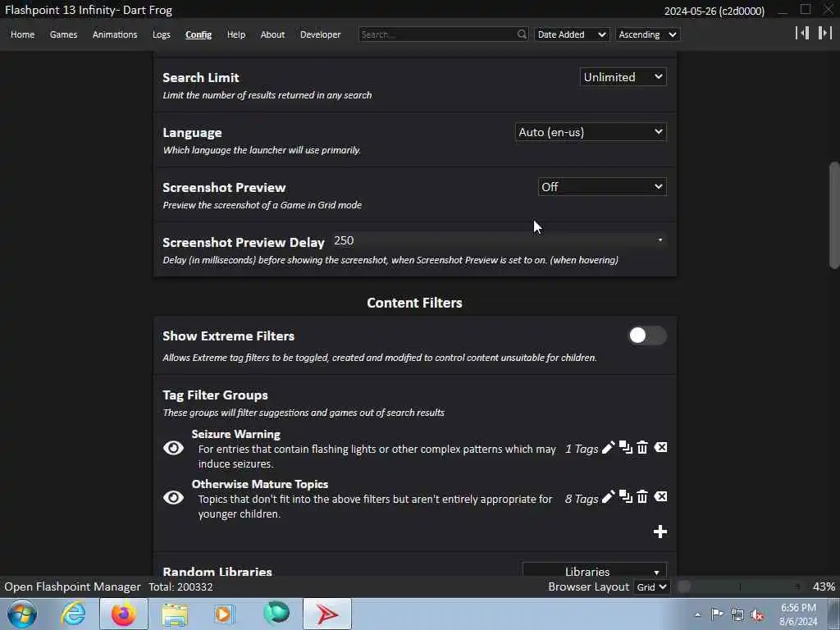Add a new tag filter group
The width and height of the screenshot is (840, 630).
(x=660, y=532)
